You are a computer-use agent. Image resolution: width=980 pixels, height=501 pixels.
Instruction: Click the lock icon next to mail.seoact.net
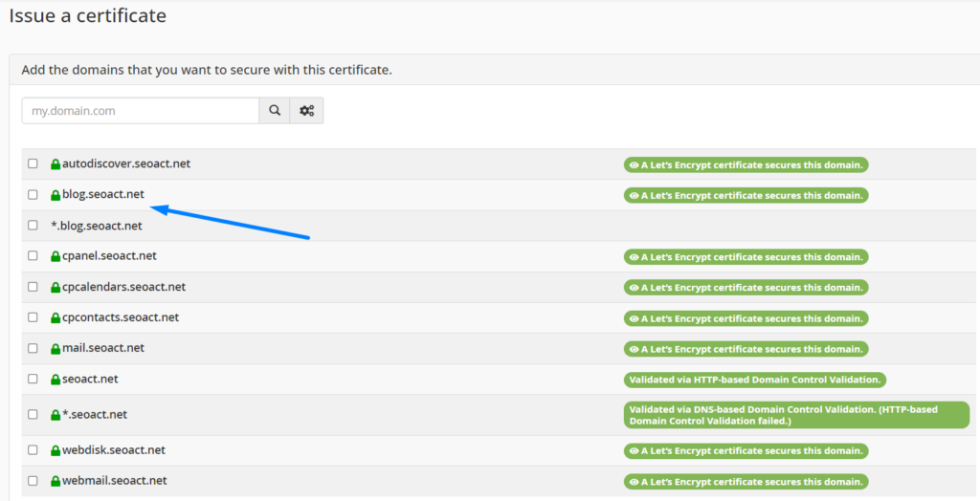(56, 349)
